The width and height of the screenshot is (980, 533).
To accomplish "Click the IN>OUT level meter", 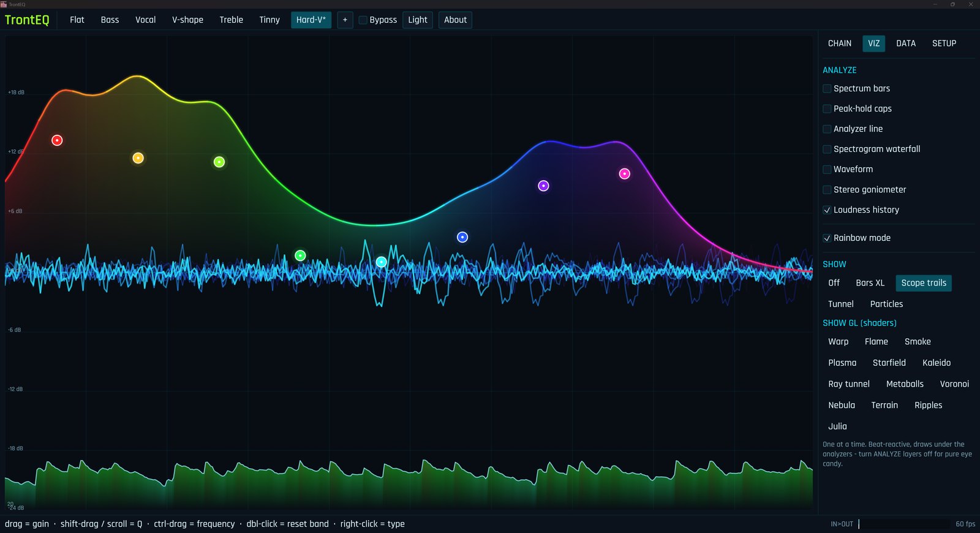I will (x=904, y=524).
